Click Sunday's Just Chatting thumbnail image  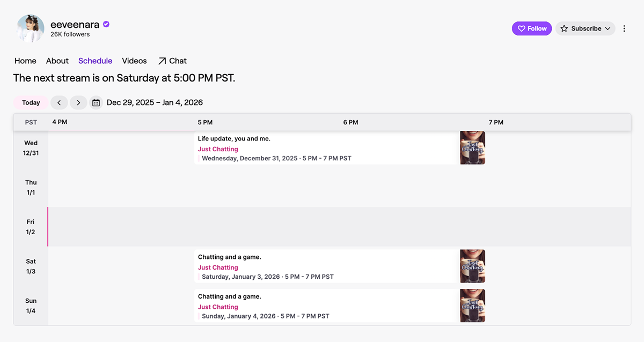[472, 306]
